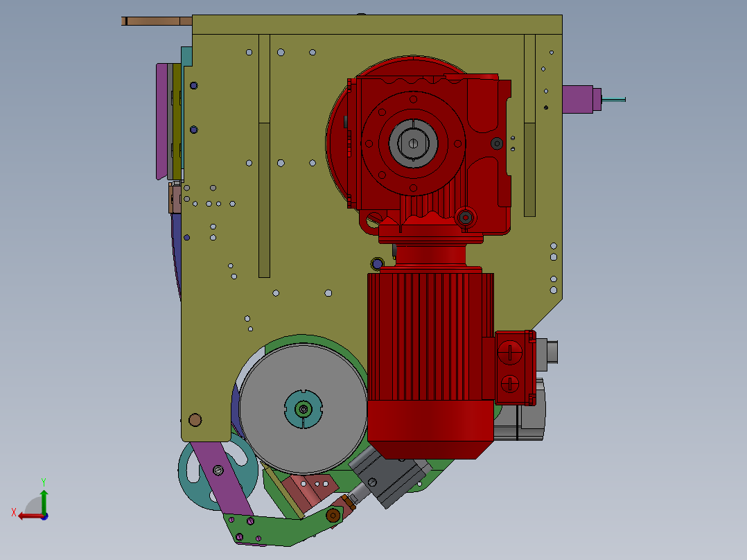The height and width of the screenshot is (560, 747).
Task: Click the brown bolt on the green bracket
Action: (333, 515)
